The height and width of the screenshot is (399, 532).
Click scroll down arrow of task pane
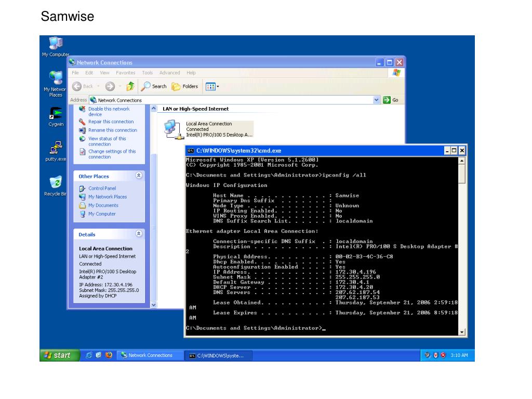click(x=154, y=304)
